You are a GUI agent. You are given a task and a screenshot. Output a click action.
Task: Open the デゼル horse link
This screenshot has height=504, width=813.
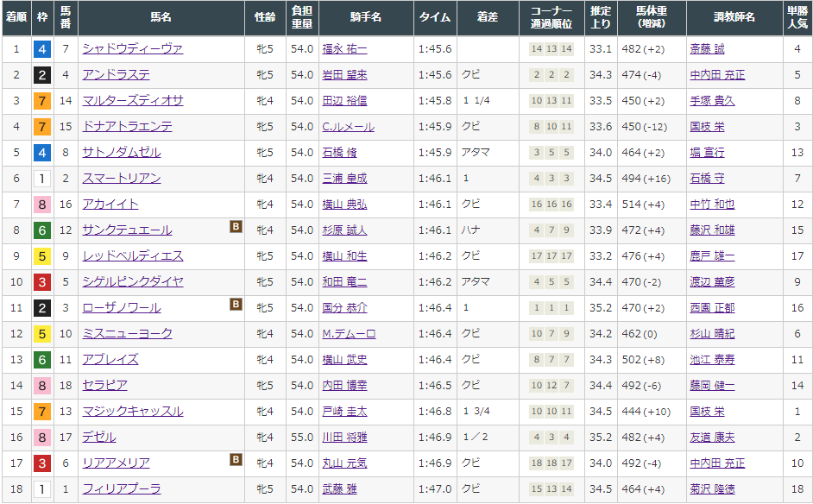[98, 437]
